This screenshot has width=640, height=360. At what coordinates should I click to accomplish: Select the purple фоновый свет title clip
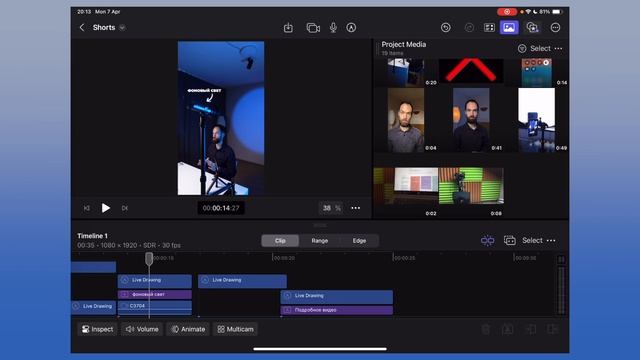155,295
